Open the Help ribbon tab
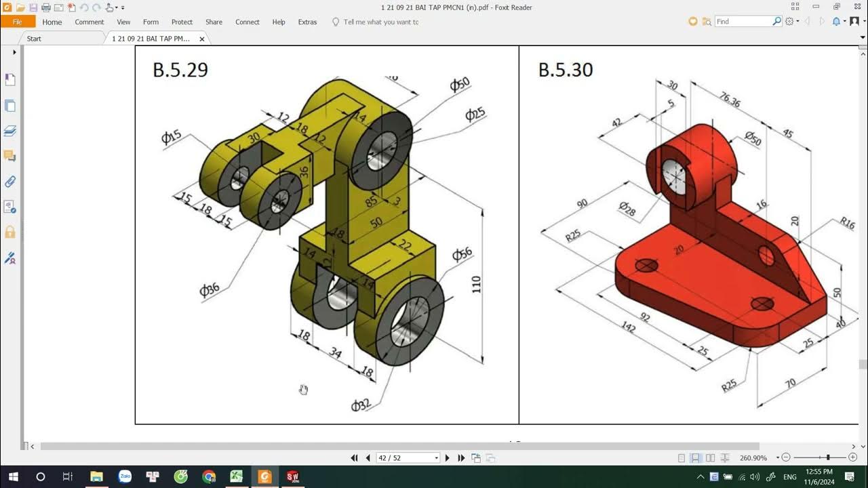Screen dimensions: 868x488 point(279,22)
